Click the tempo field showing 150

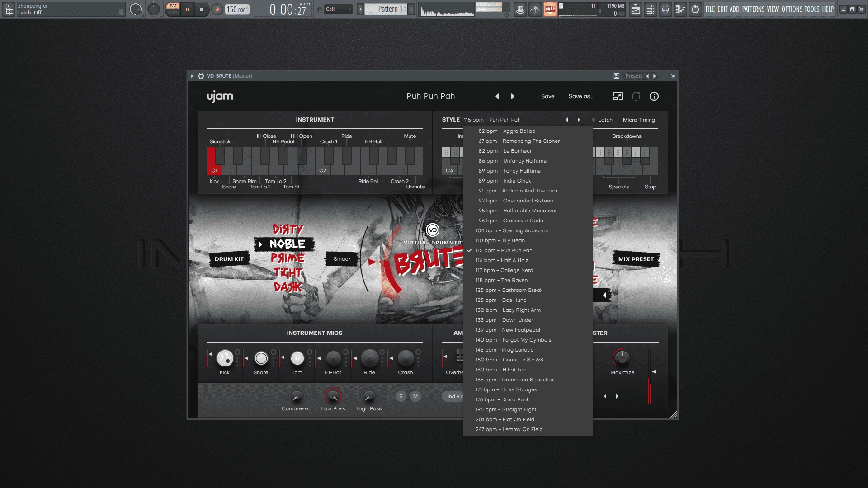[x=237, y=9]
